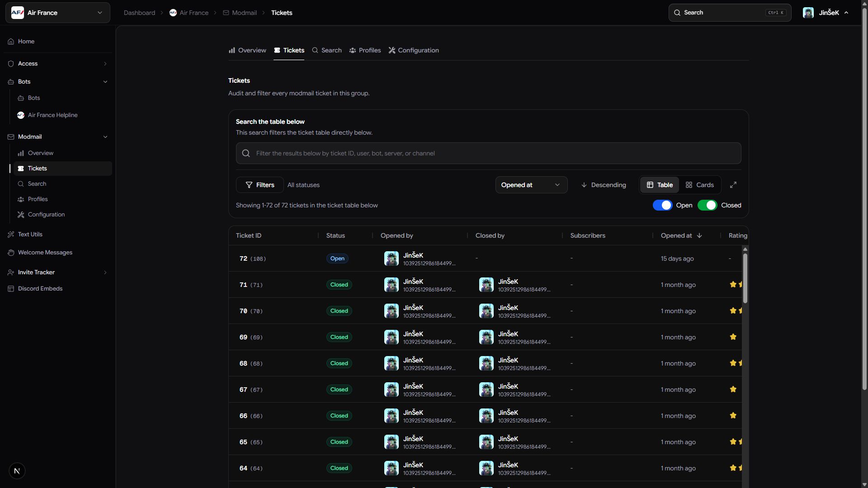Toggle the Open tickets switch
This screenshot has width=868, height=488.
(663, 205)
